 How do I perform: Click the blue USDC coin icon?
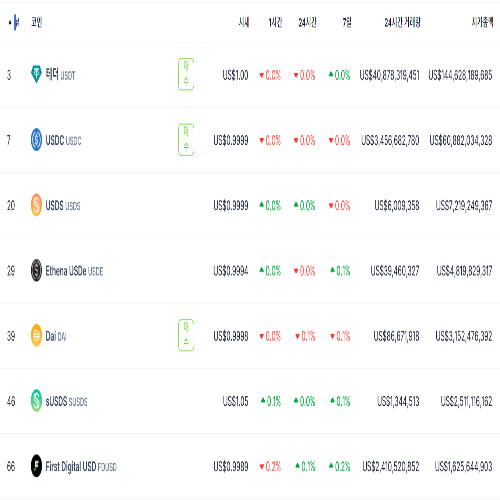click(x=36, y=139)
